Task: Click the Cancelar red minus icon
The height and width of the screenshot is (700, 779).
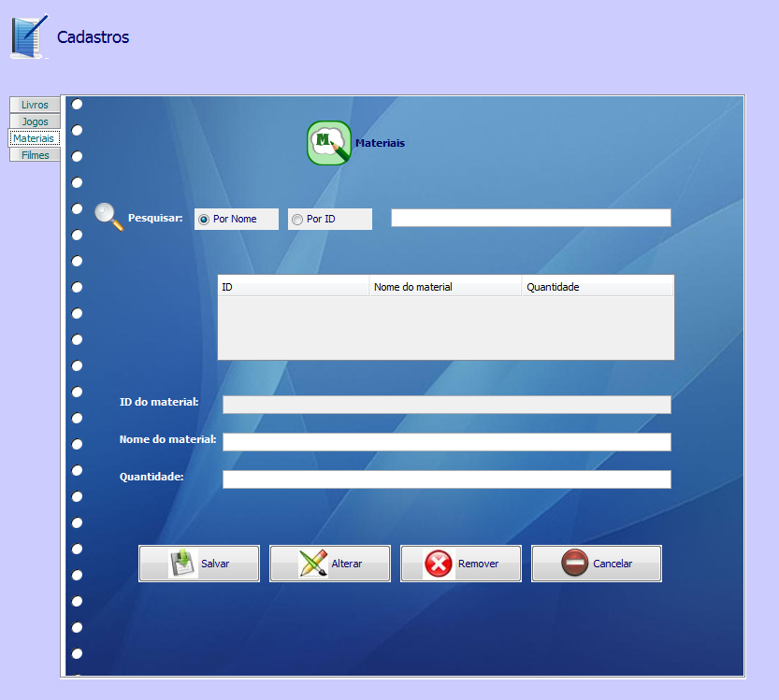Action: tap(575, 563)
